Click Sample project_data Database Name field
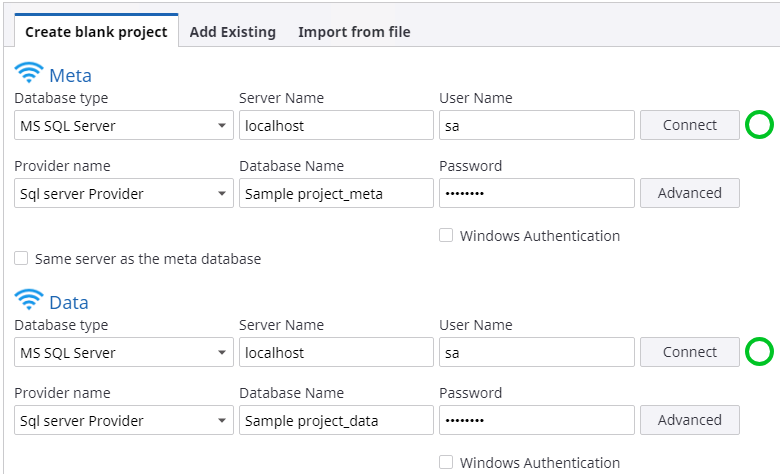The image size is (780, 474). [336, 420]
